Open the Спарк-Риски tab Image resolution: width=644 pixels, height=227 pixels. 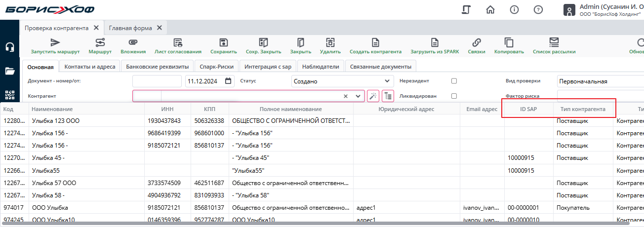coord(217,67)
